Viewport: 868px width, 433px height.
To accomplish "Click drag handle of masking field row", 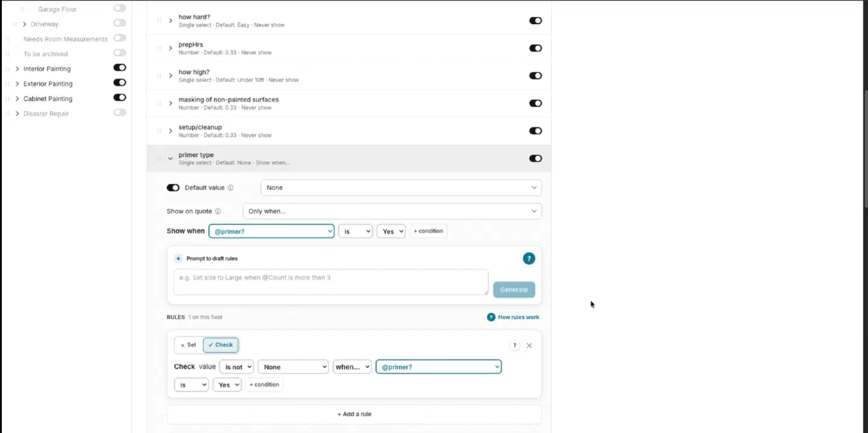I will click(159, 103).
